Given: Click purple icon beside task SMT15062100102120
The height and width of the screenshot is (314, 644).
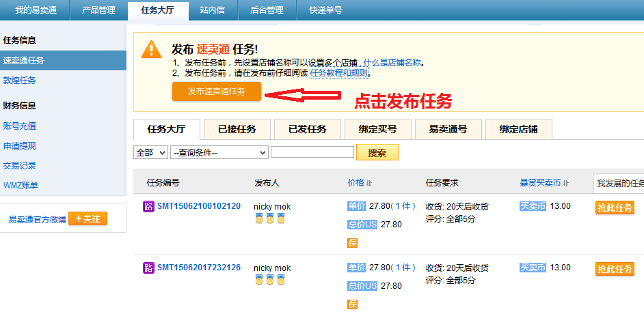Looking at the screenshot, I should (x=148, y=206).
